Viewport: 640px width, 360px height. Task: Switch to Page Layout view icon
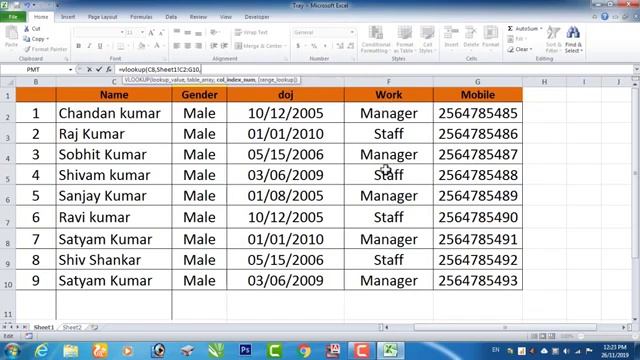pyautogui.click(x=542, y=336)
